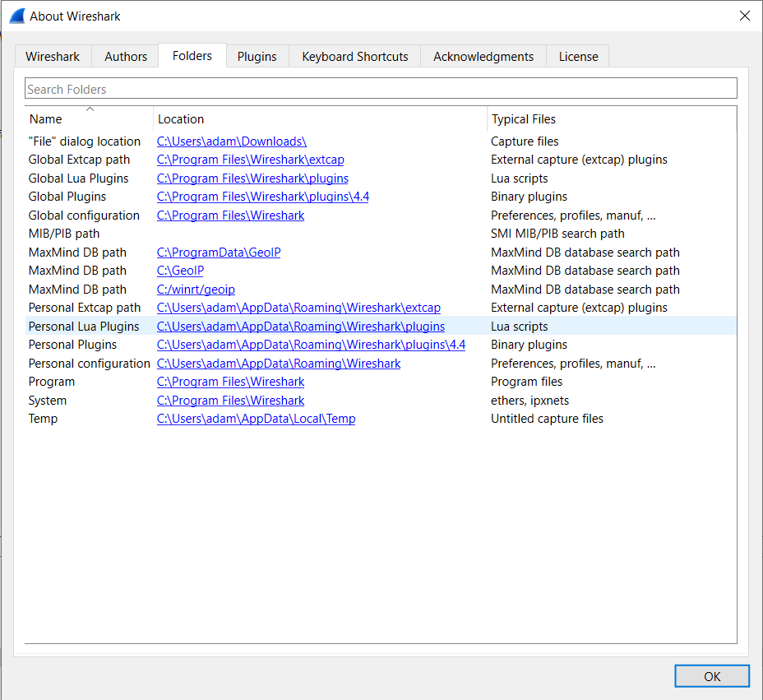View the License tab
Image resolution: width=763 pixels, height=700 pixels.
click(x=578, y=56)
